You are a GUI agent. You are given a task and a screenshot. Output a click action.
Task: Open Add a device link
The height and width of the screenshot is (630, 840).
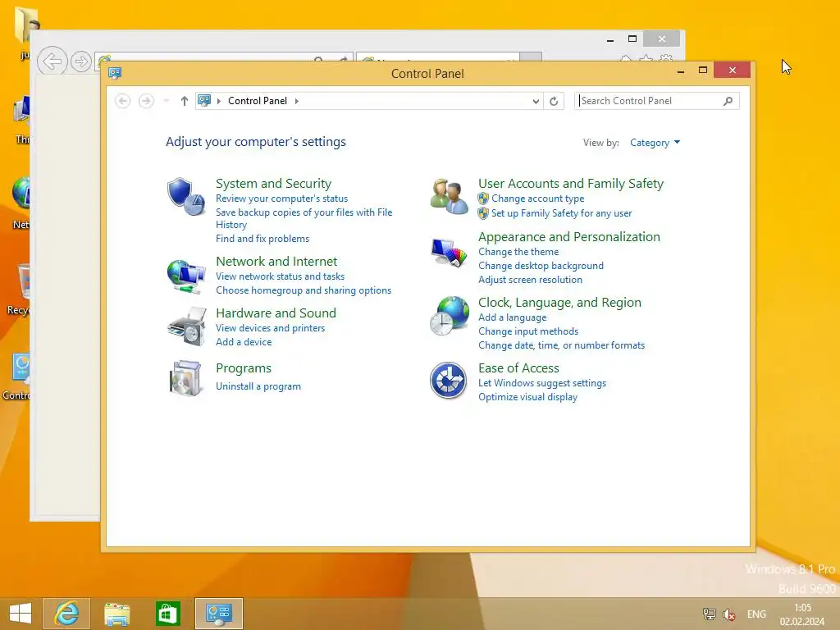pos(244,342)
